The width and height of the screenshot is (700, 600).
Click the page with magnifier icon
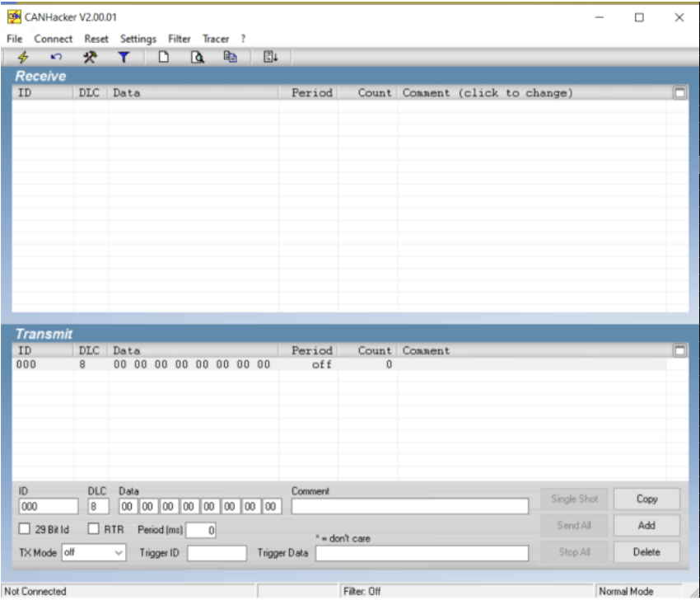coord(198,57)
